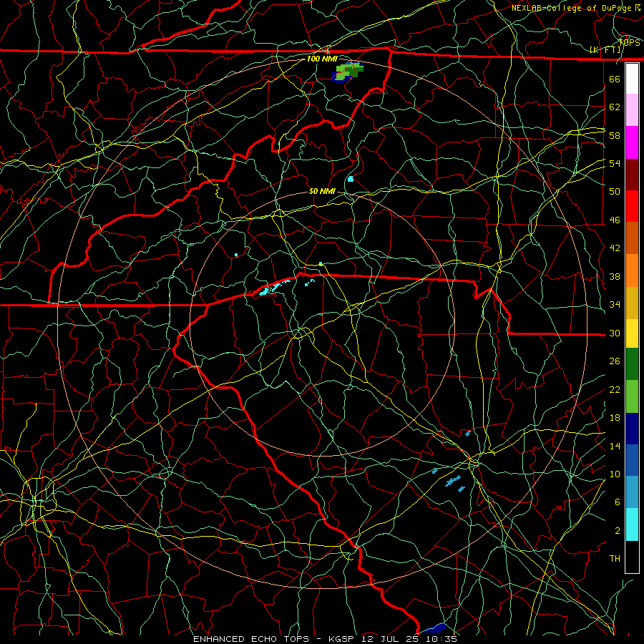Click the "34" scale label
Screen dimensions: 644x644
click(615, 305)
